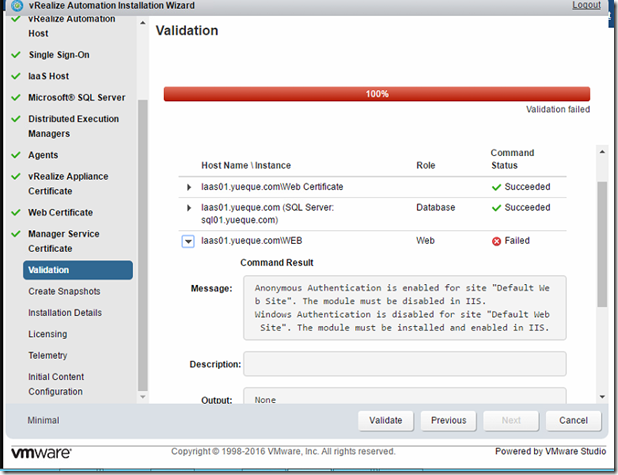Click the Failed status text

pos(517,241)
